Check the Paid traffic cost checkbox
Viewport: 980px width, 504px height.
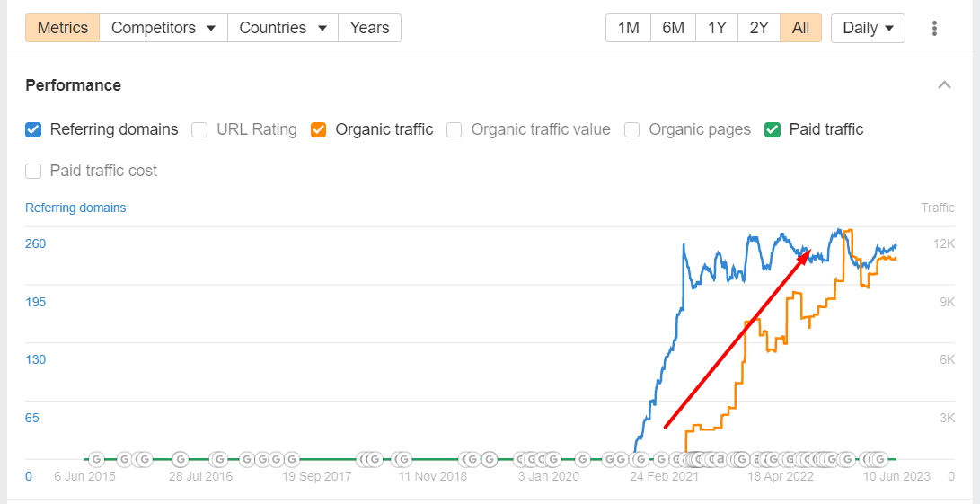coord(33,171)
